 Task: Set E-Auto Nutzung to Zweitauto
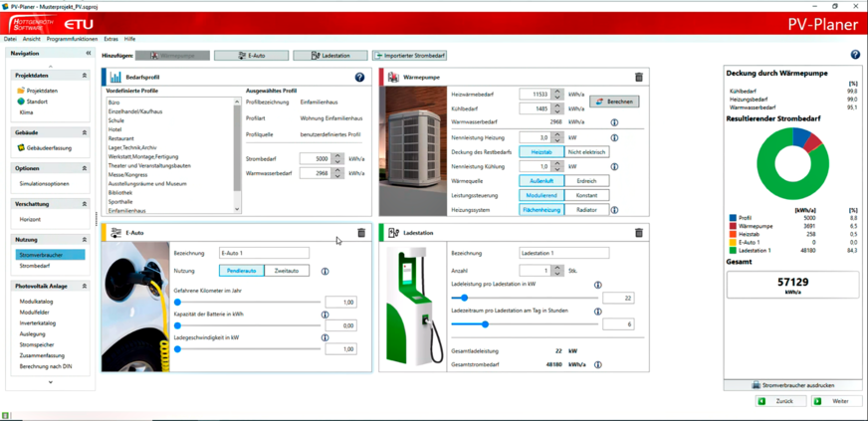287,271
